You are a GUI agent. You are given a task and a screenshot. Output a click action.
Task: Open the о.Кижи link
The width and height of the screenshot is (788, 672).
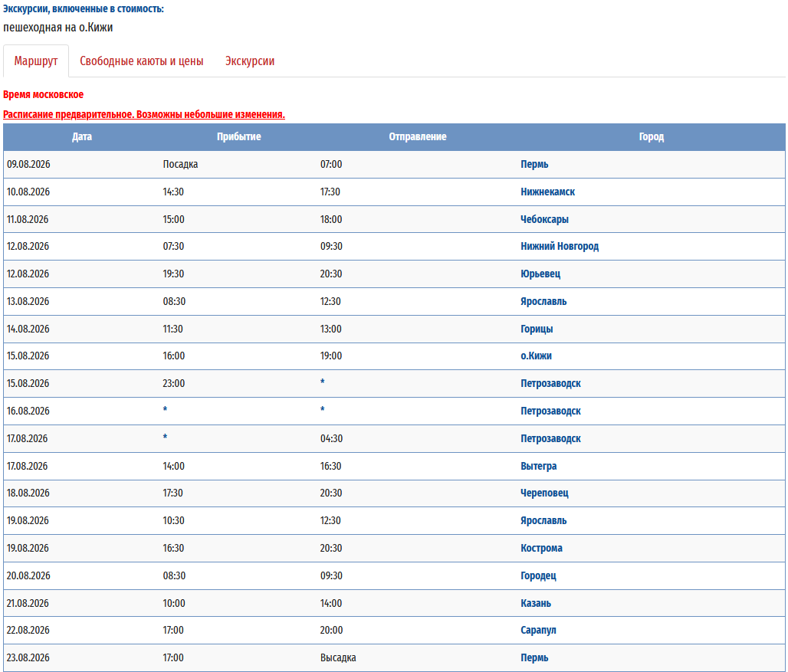(536, 356)
